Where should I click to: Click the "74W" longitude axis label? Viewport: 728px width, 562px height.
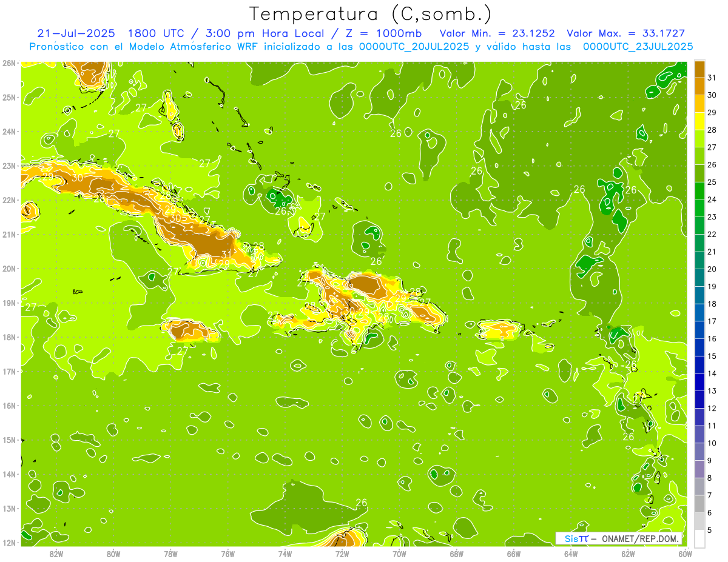coord(285,554)
